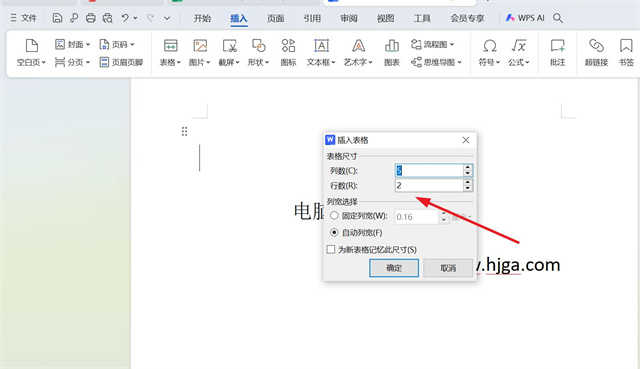Image resolution: width=640 pixels, height=369 pixels.
Task: Click the 超链接 hyperlink icon
Action: pos(596,46)
